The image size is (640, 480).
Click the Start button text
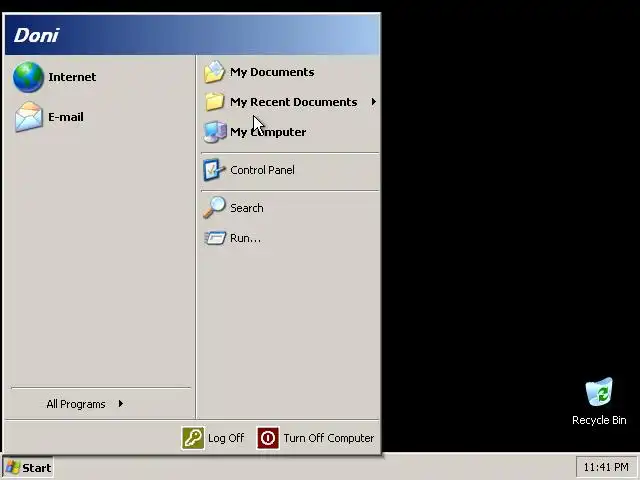[x=37, y=468]
